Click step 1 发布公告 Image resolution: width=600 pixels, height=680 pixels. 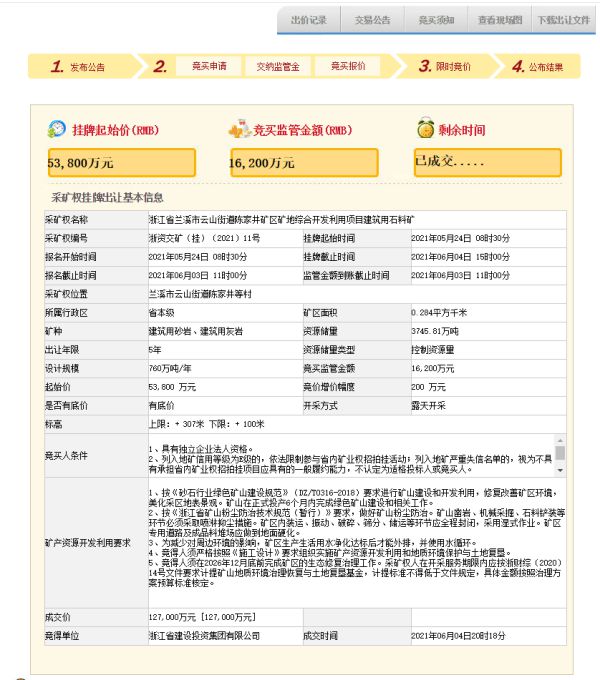click(x=79, y=67)
